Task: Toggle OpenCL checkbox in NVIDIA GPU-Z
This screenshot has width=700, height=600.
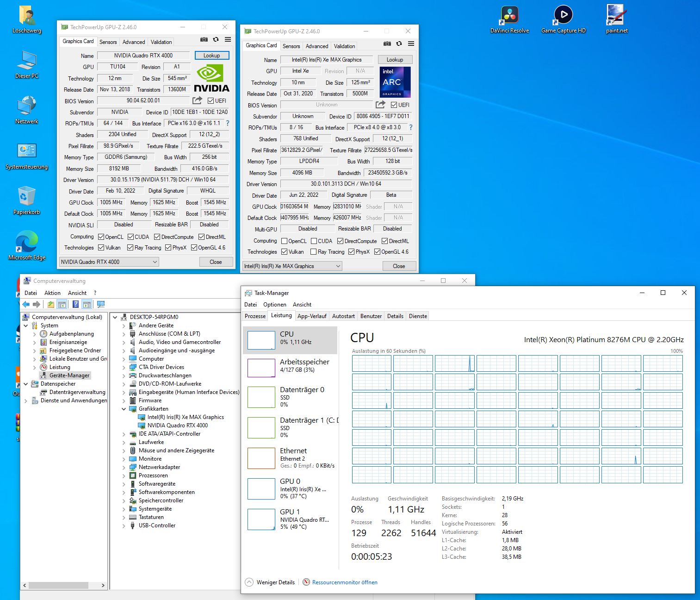Action: (x=101, y=237)
